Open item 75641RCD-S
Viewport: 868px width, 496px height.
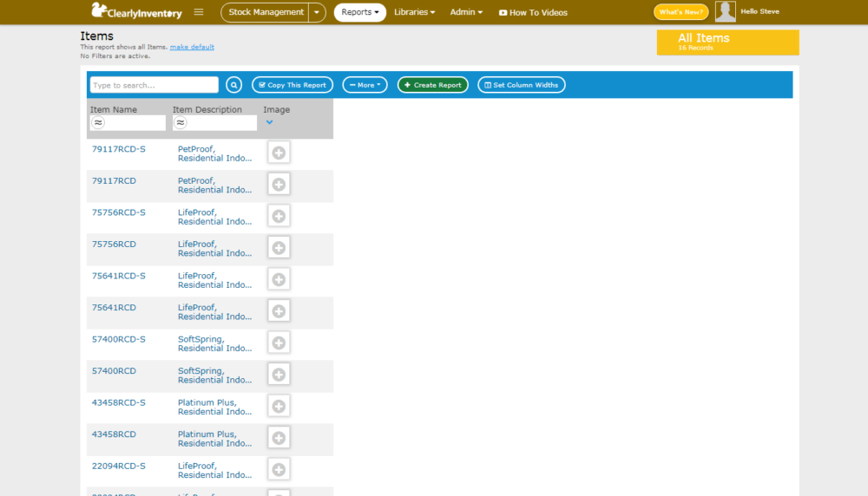(118, 276)
